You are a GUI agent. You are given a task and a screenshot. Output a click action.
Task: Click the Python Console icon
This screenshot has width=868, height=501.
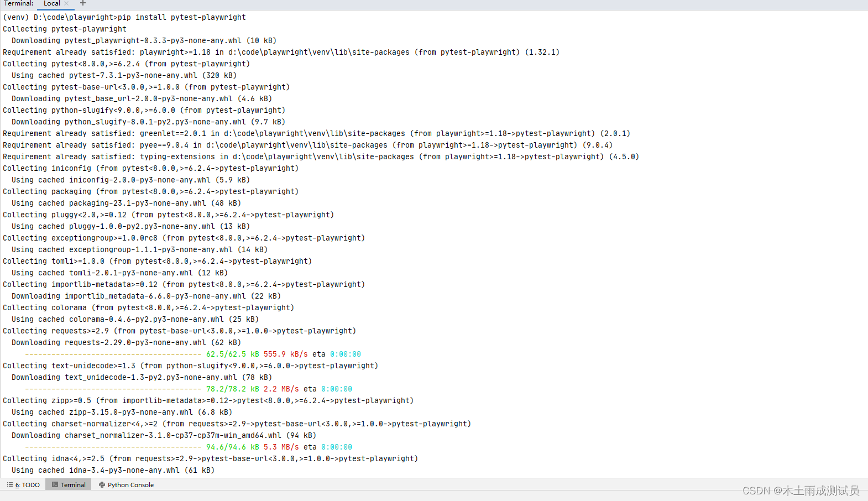coord(102,485)
